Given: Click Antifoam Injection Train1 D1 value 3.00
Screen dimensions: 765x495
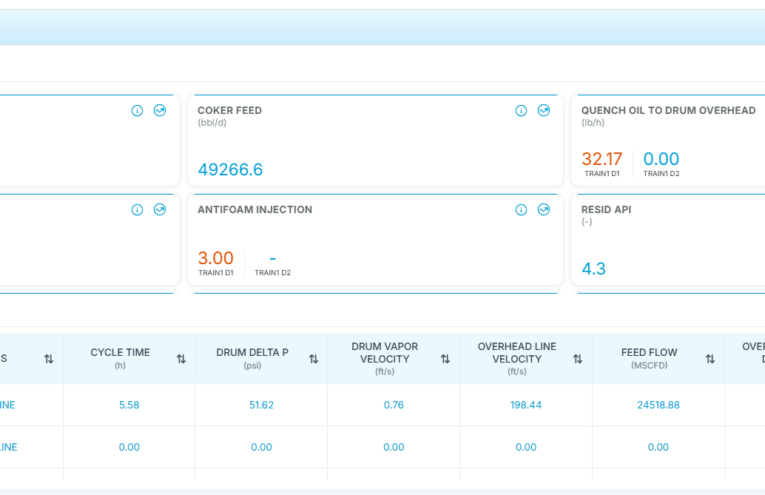Looking at the screenshot, I should [x=216, y=258].
